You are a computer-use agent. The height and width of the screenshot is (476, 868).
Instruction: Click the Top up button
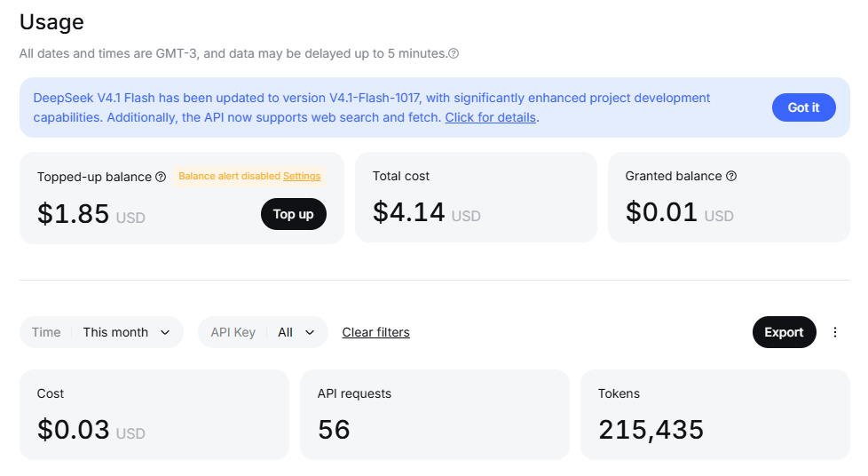point(294,214)
